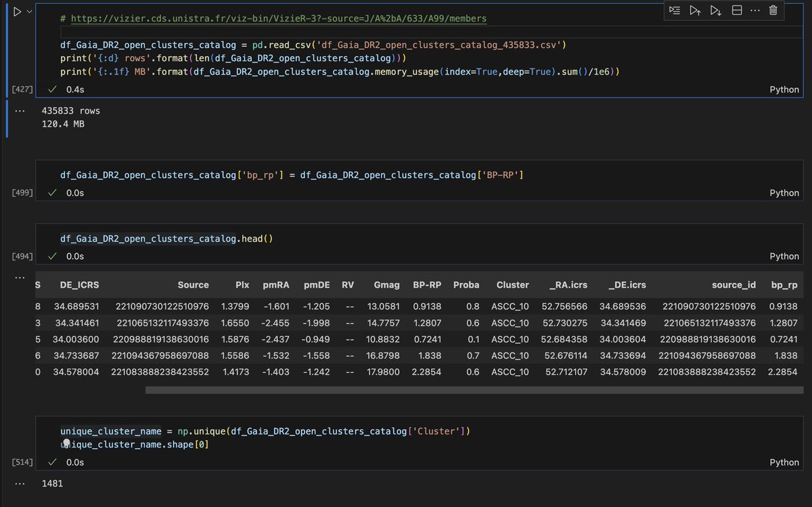Image resolution: width=812 pixels, height=507 pixels.
Task: Click the pmDE column header
Action: (x=317, y=285)
